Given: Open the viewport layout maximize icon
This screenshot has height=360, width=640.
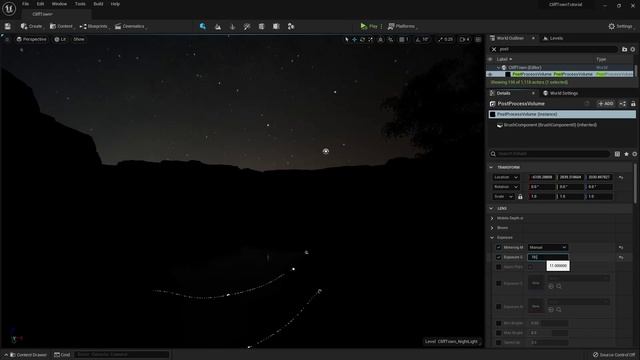Looking at the screenshot, I should coord(478,40).
